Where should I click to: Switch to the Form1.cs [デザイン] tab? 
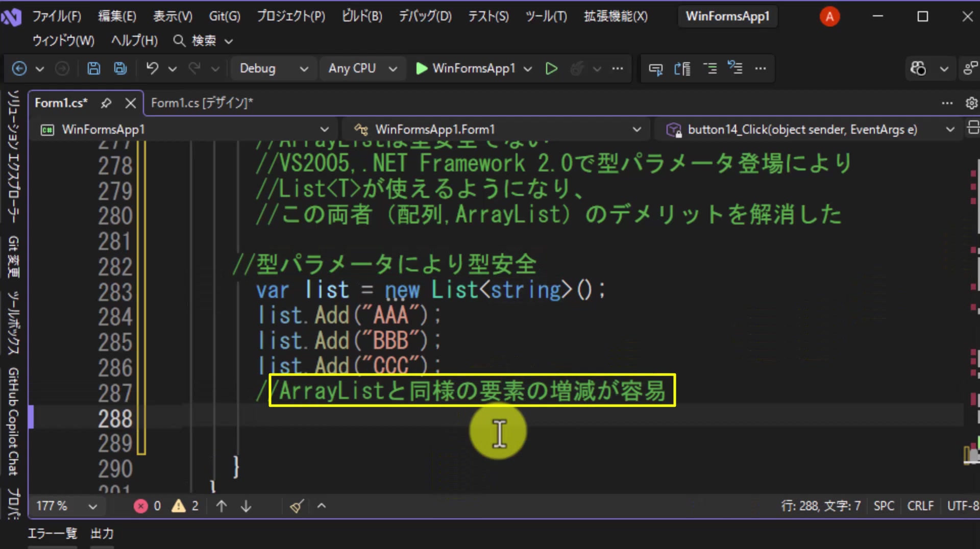202,103
